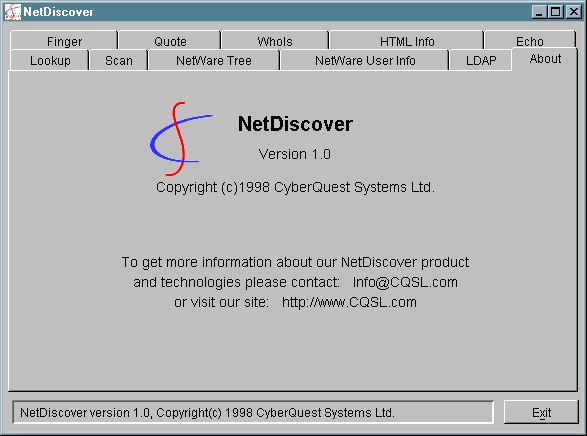Select the About tab

click(x=545, y=59)
